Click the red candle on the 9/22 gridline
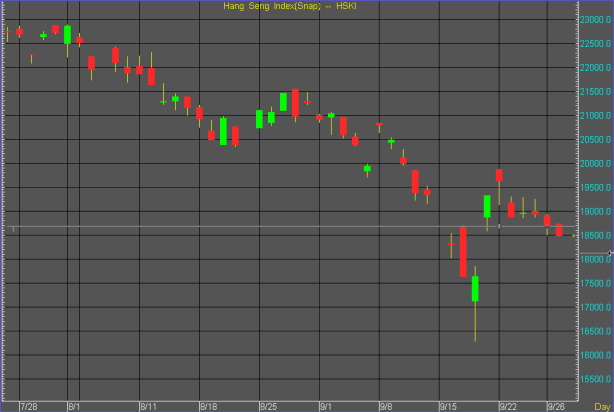Screen dimensions: 614x412 coord(499,175)
